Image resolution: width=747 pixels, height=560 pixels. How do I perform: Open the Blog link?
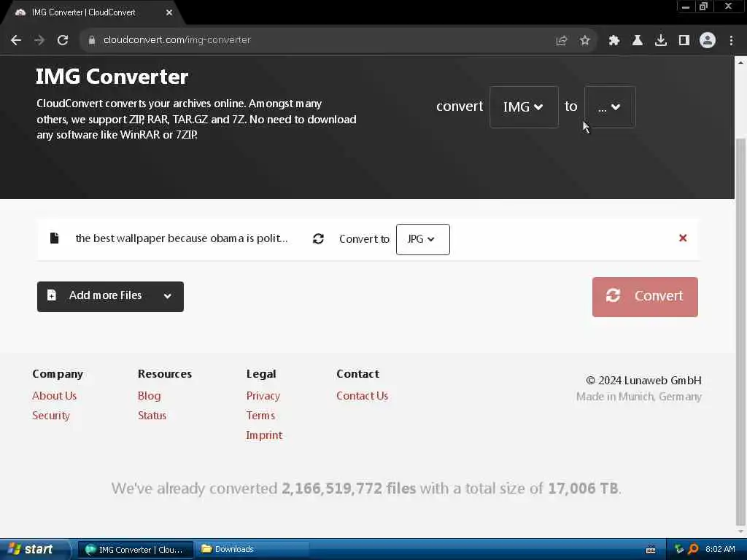[149, 396]
